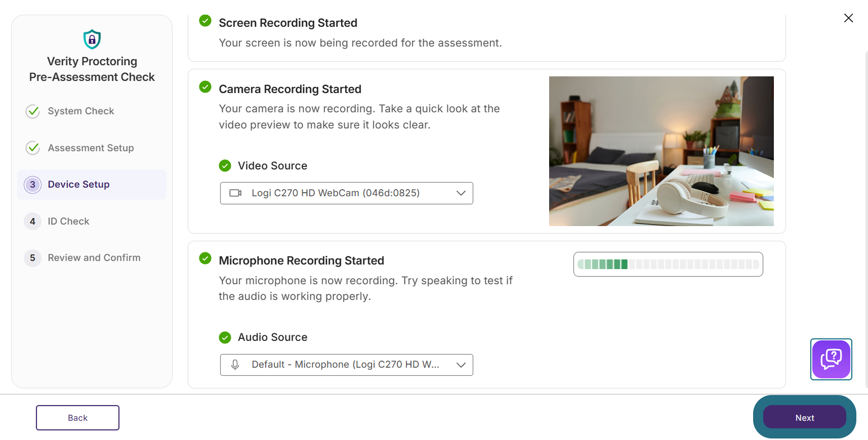Click the page vertical scrollbar
868x440 pixels.
[866, 218]
